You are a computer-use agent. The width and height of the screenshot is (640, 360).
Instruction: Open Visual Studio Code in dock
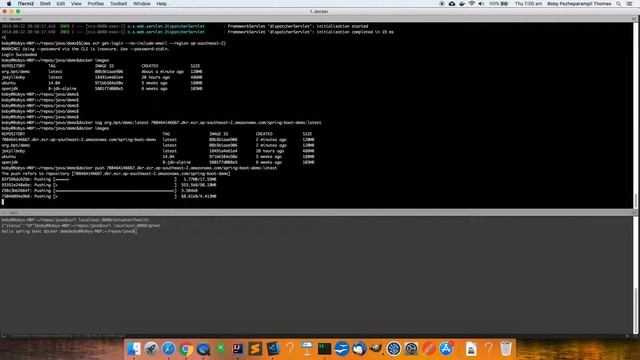273,349
